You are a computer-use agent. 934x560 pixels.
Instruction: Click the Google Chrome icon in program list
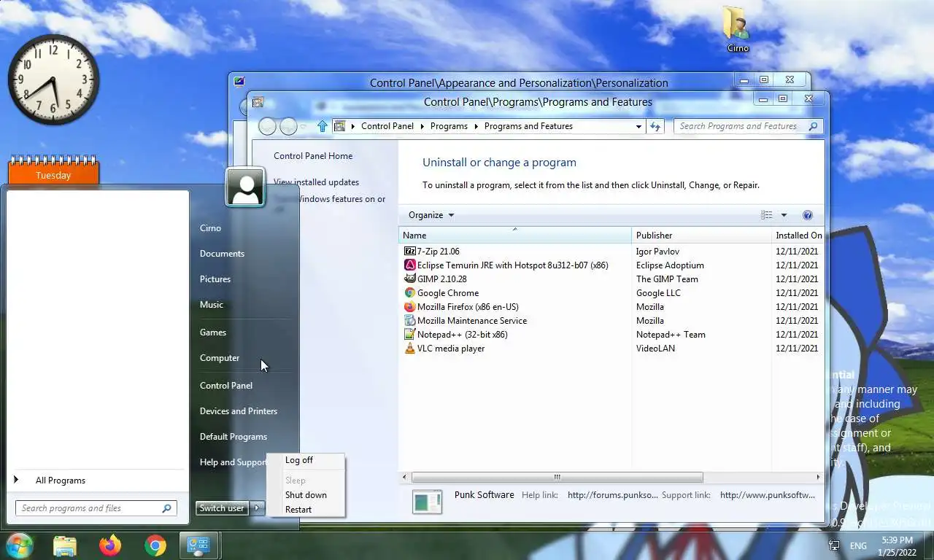(409, 293)
